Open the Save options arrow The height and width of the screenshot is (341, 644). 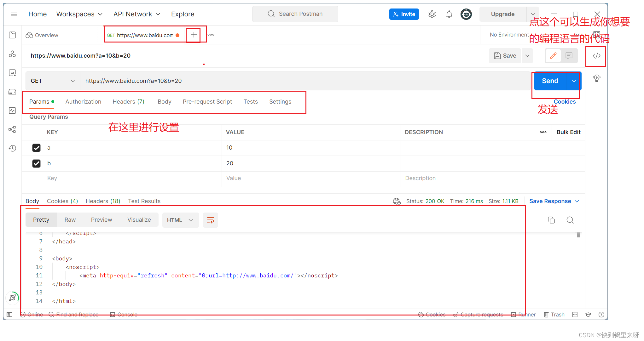point(527,56)
